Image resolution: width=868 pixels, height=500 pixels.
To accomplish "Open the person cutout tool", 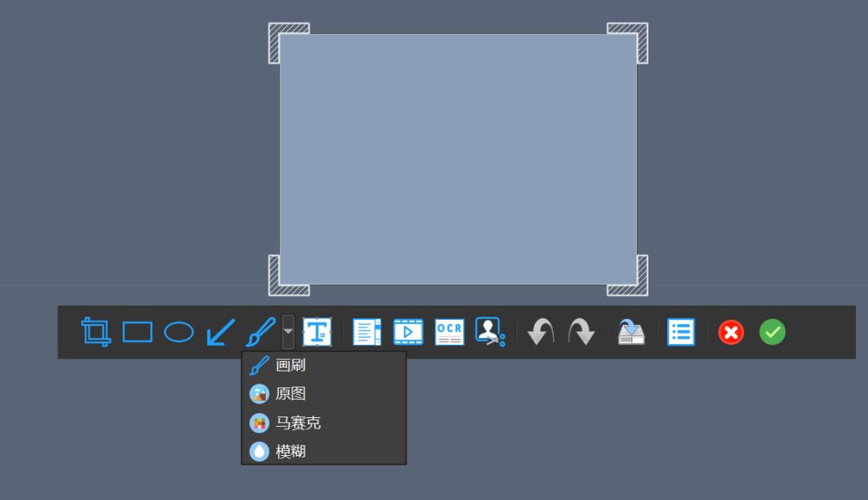I will pos(490,332).
